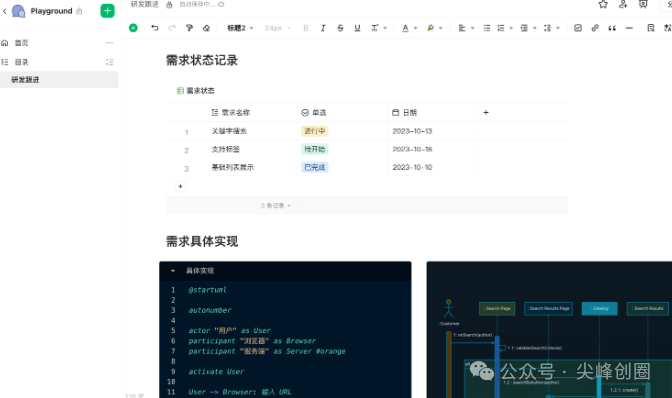
Task: Click the 单选 column header
Action: tap(314, 113)
